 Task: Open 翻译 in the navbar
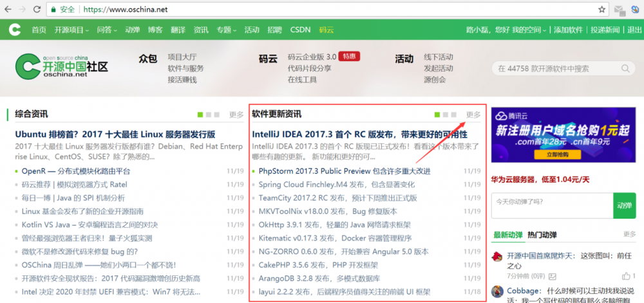tap(178, 30)
